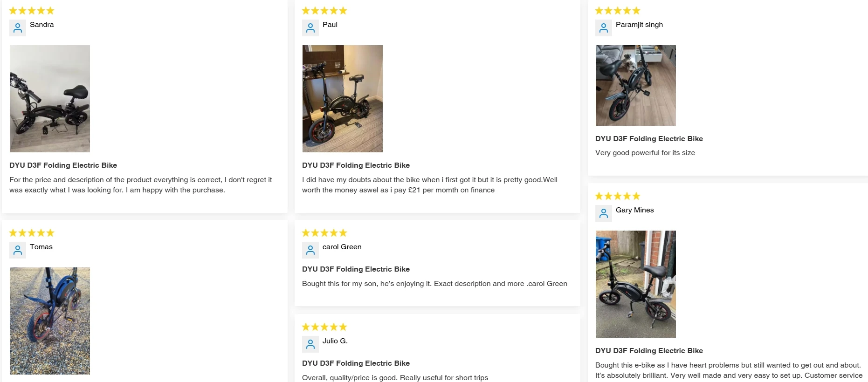The image size is (868, 382).
Task: Click the star rating above Sandra's review
Action: (32, 11)
